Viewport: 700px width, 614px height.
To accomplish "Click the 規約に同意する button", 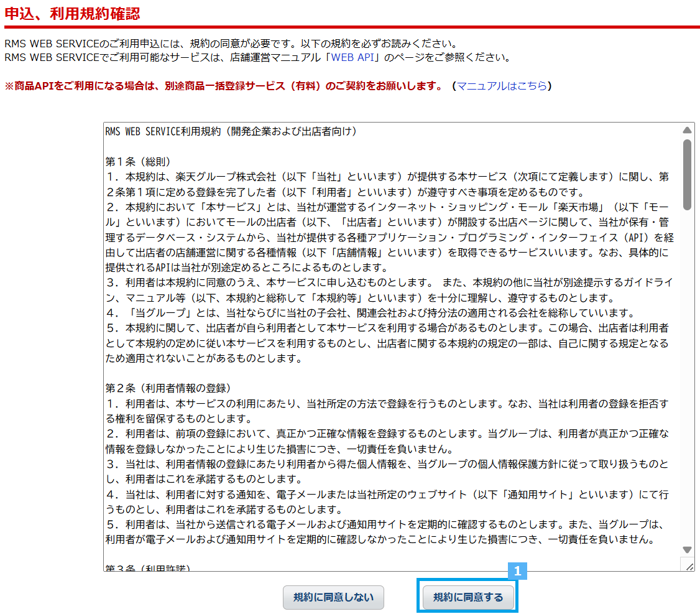I will coord(468,597).
